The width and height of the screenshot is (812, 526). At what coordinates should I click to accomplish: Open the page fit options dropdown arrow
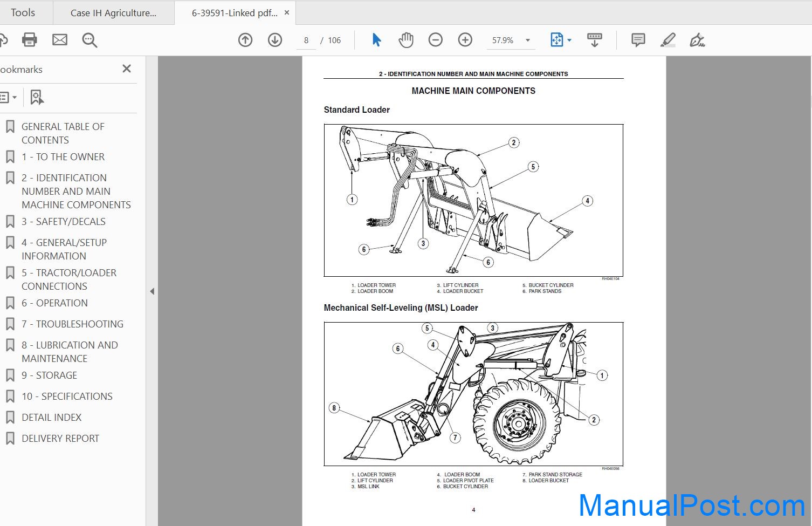click(x=569, y=40)
